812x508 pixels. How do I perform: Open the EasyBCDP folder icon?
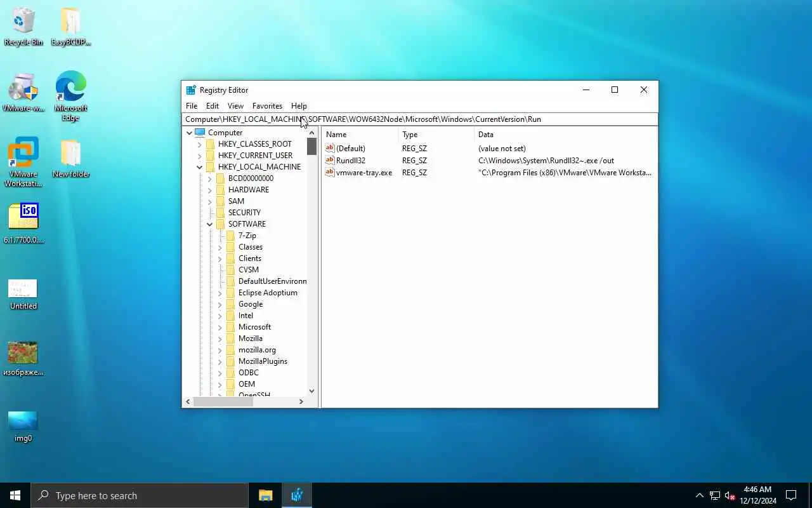(70, 25)
